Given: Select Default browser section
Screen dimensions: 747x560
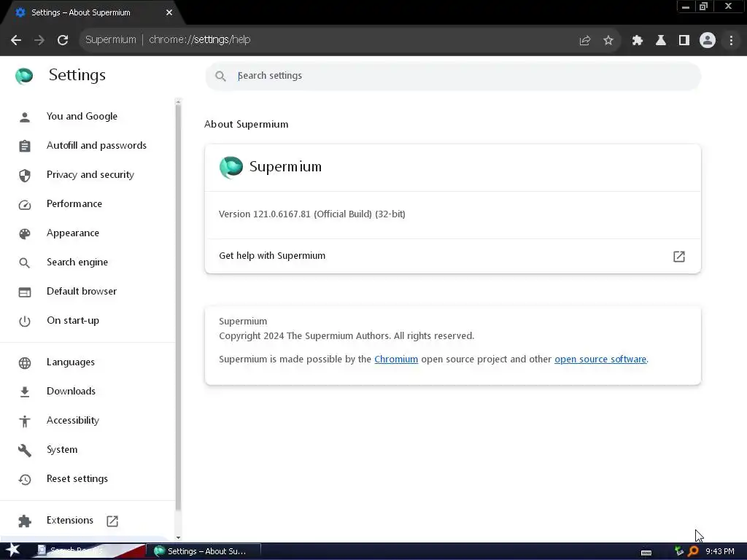Looking at the screenshot, I should 82,291.
